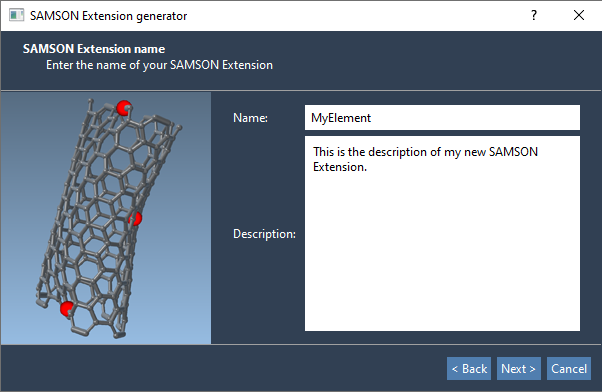Viewport: 602px width, 392px height.
Task: Proceed with the Next > button
Action: click(519, 369)
